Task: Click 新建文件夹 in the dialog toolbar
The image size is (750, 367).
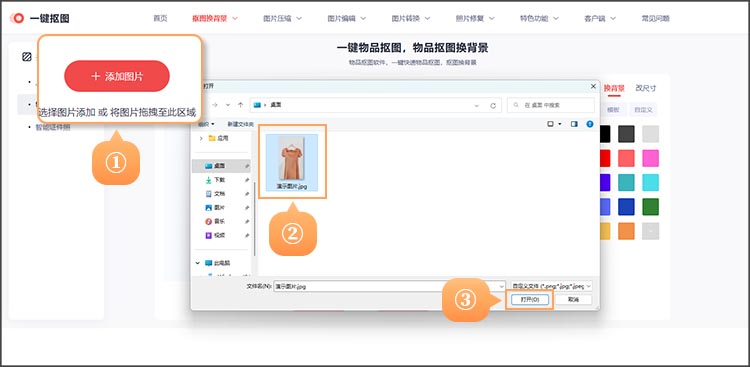Action: point(241,124)
